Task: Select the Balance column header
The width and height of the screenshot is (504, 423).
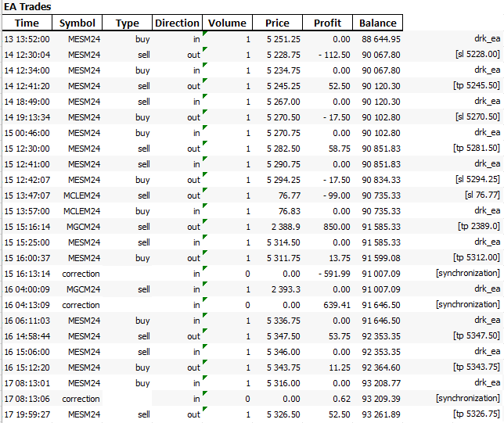Action: click(x=378, y=23)
